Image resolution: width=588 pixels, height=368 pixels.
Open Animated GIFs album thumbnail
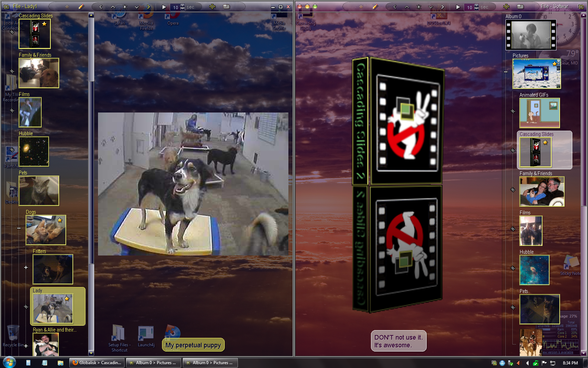coord(540,113)
